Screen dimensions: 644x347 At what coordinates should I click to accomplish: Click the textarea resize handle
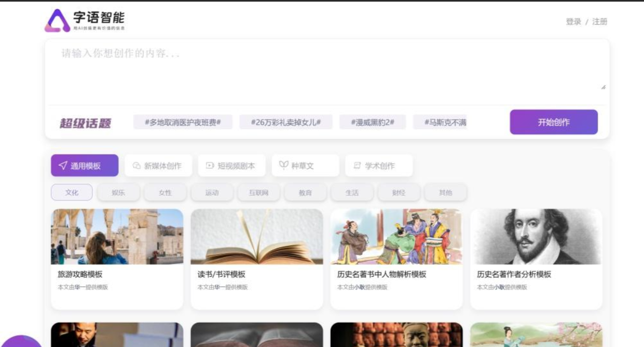click(x=603, y=87)
